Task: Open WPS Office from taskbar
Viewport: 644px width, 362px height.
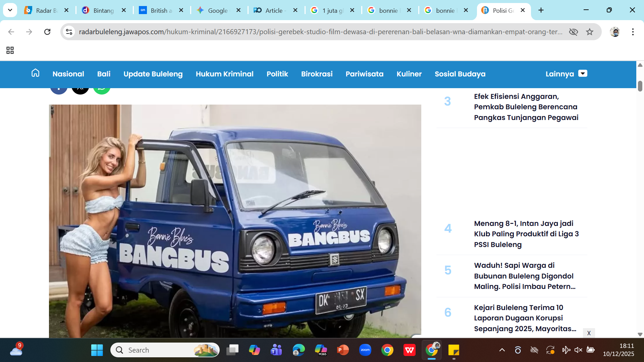Action: [409, 350]
